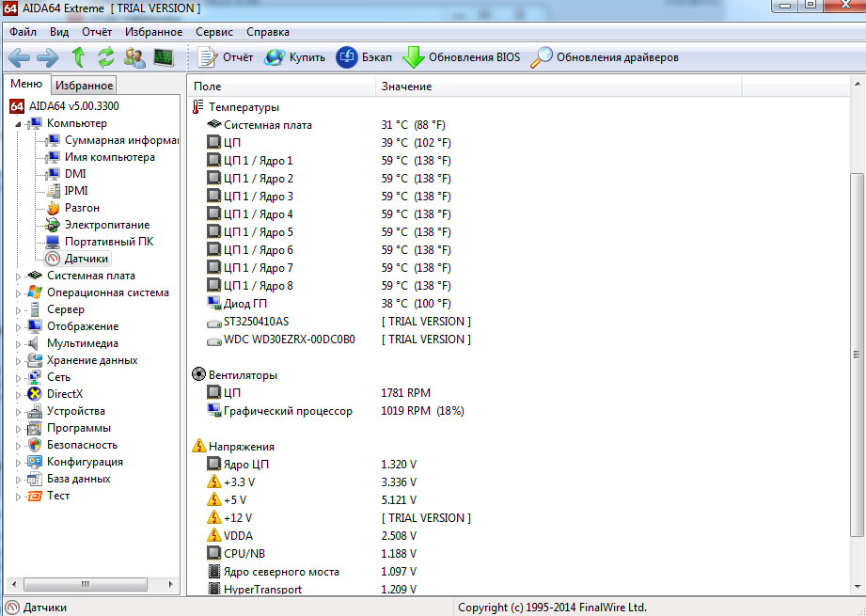Viewport: 866px width, 616px height.
Task: Expand the Системная плата tree node
Action: point(18,276)
